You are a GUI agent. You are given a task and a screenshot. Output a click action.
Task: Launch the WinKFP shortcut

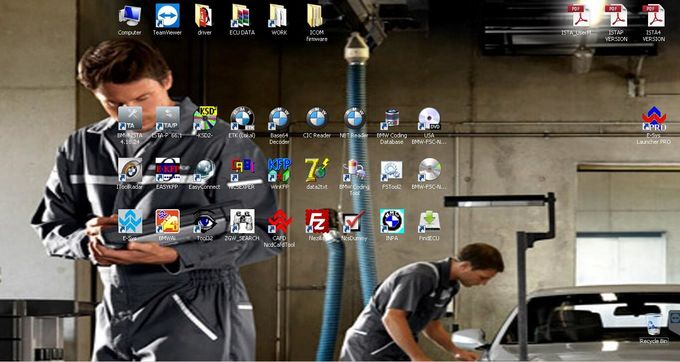279,170
